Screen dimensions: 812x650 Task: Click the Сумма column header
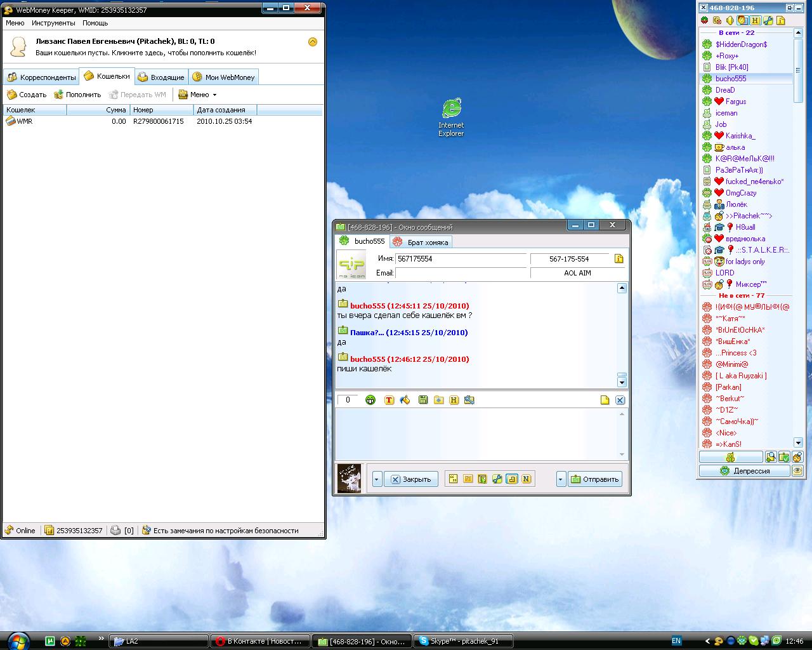98,110
